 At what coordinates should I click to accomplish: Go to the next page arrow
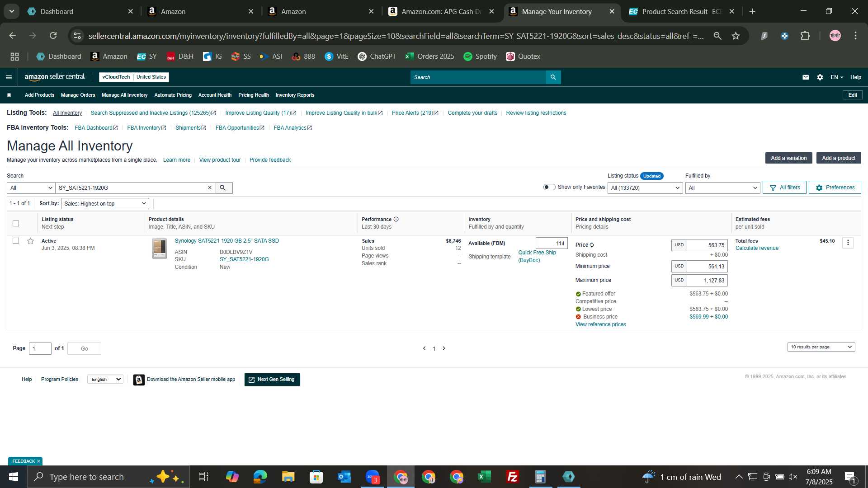[x=444, y=348]
